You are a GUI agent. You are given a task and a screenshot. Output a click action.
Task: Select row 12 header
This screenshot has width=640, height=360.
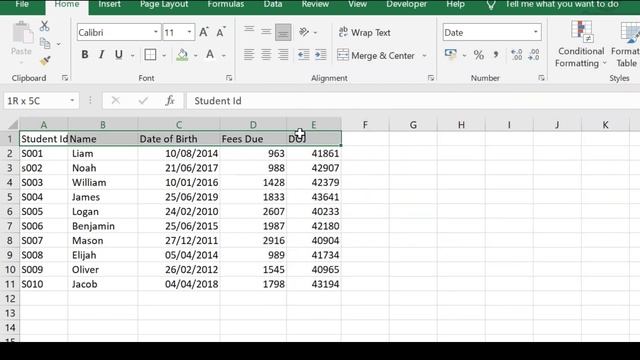(10, 298)
